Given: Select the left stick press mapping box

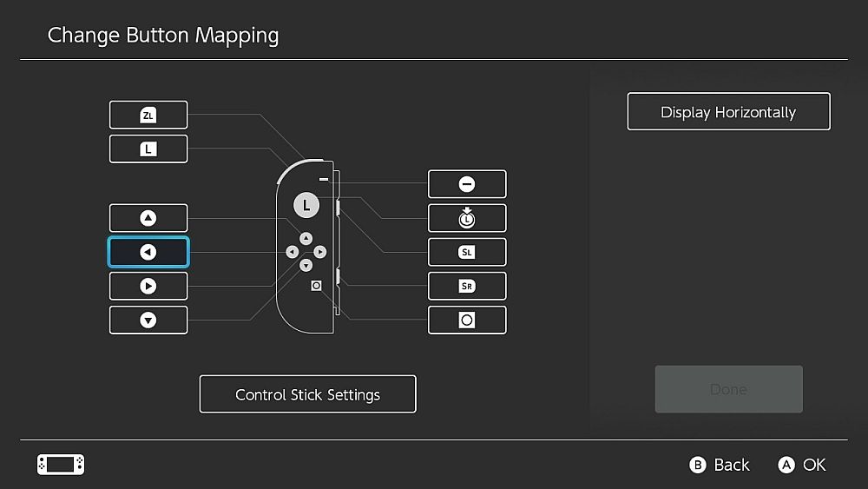Looking at the screenshot, I should click(x=467, y=218).
